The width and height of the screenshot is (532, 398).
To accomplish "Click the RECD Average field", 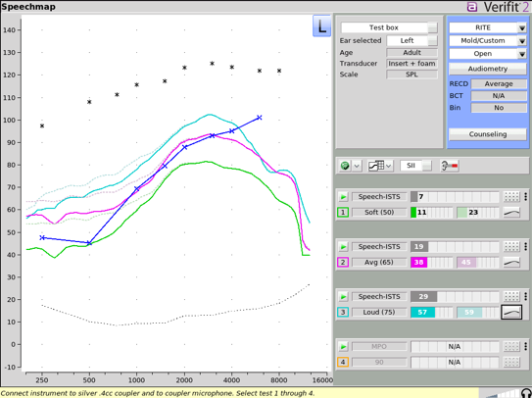I will (x=499, y=84).
